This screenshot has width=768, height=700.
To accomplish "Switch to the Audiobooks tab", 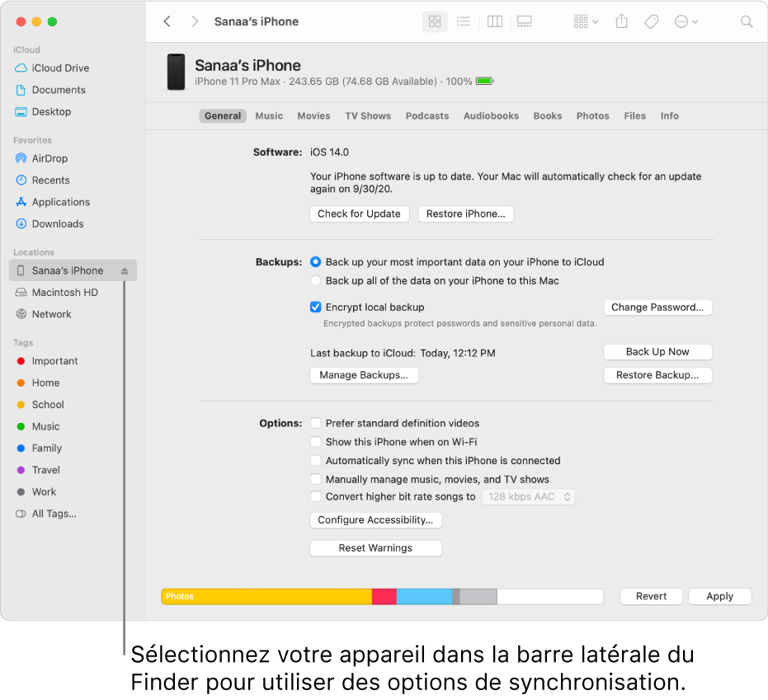I will 491,116.
